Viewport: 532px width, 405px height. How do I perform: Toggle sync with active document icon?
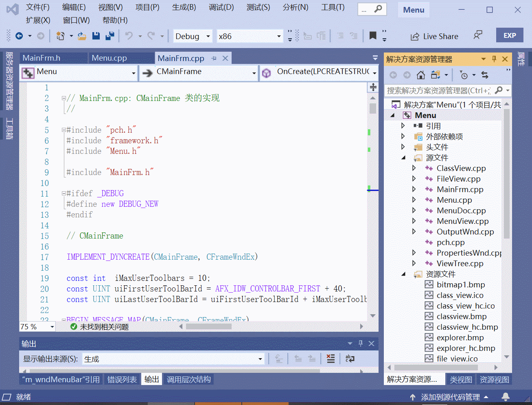point(485,75)
